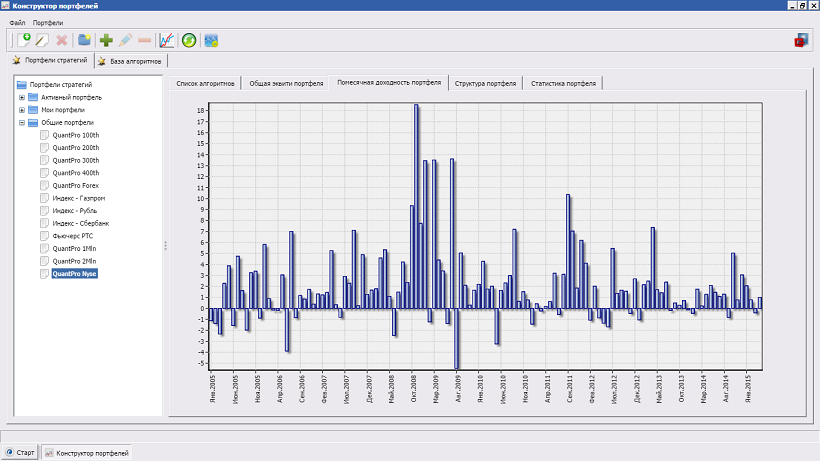820x461 pixels.
Task: Expand the Активный портфель tree node
Action: coord(22,98)
